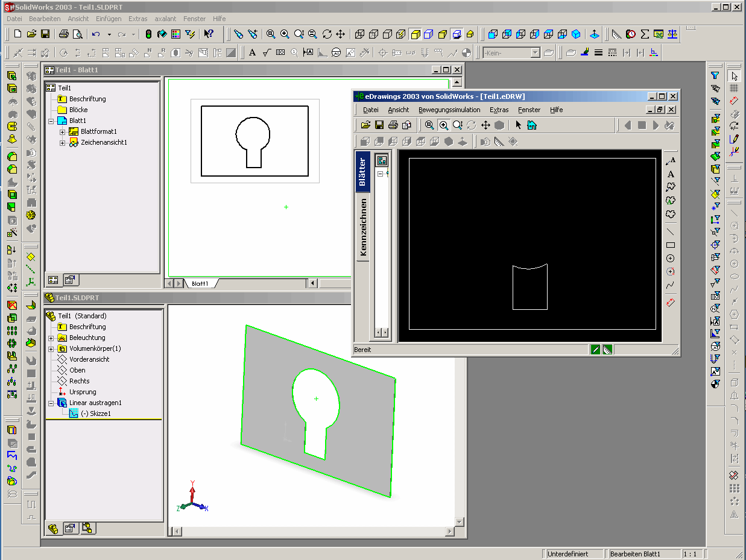Select Zeichenansicht1 in the drawing tree
This screenshot has height=560, width=746.
pyautogui.click(x=103, y=143)
